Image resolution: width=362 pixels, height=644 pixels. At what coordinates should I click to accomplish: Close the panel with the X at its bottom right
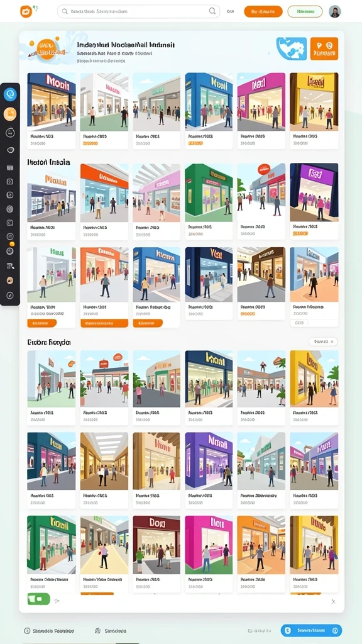click(x=333, y=601)
